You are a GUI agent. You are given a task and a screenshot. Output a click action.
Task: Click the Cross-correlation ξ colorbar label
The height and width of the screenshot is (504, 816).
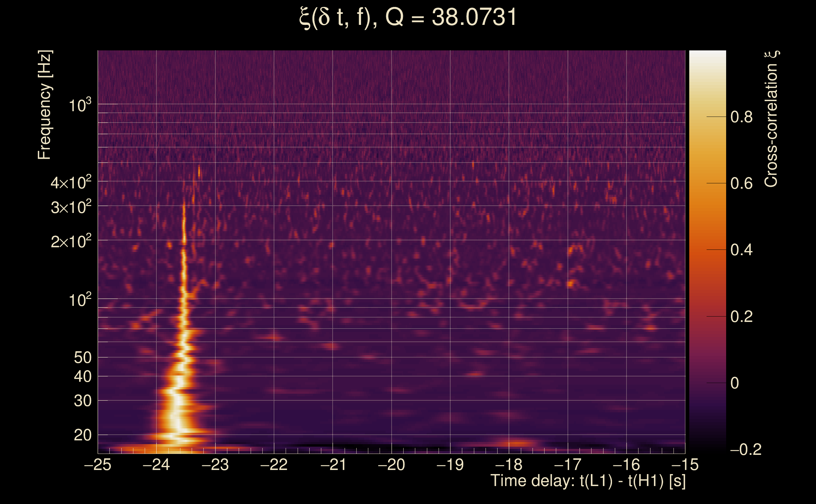point(771,119)
